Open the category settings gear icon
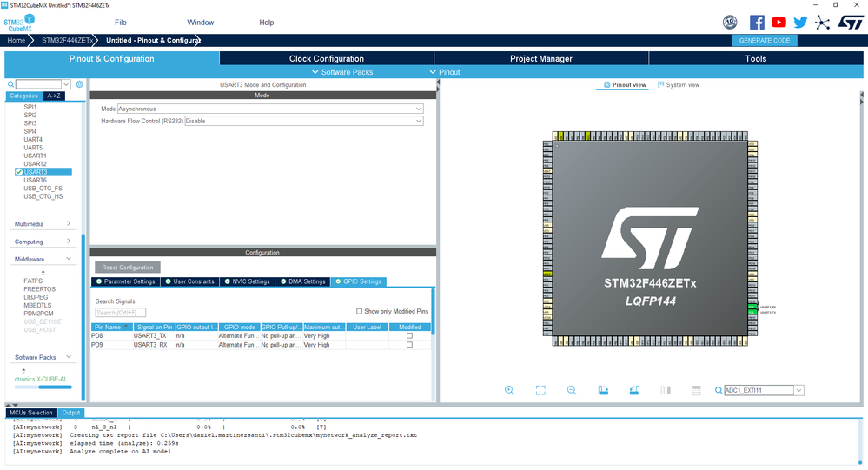This screenshot has height=470, width=868. pyautogui.click(x=80, y=84)
